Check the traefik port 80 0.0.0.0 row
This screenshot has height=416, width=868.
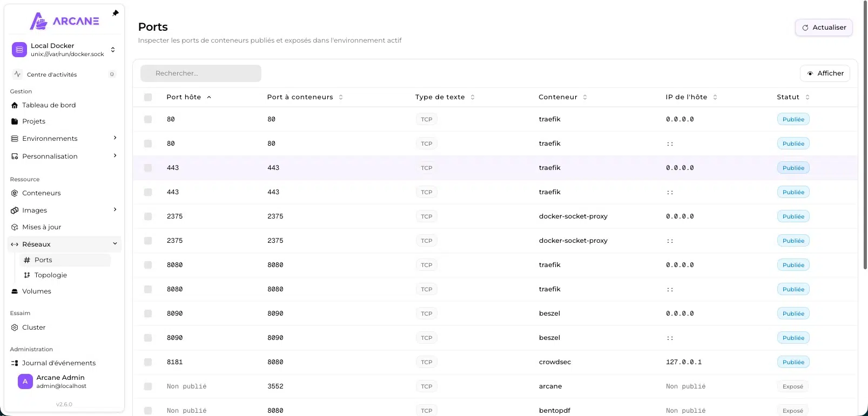[148, 119]
